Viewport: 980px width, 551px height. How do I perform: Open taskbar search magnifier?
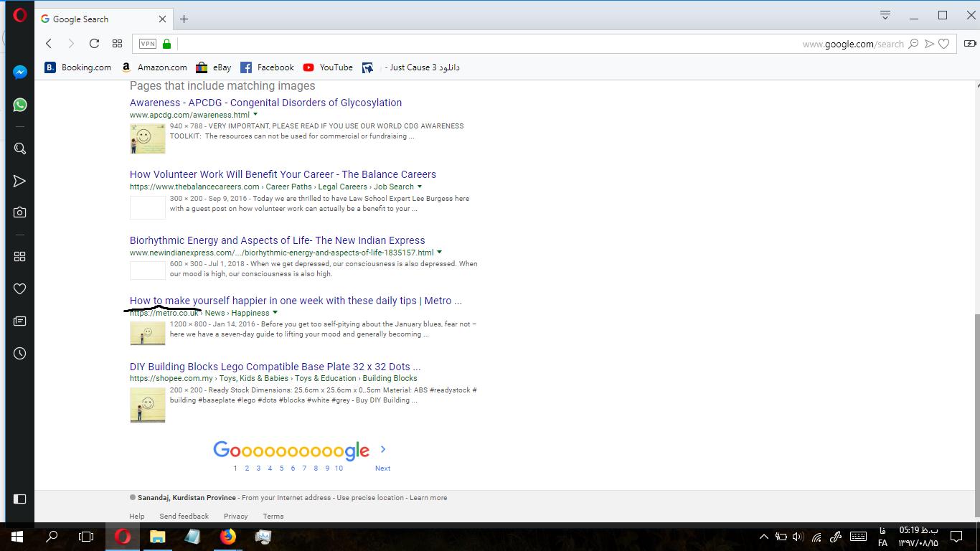point(52,536)
